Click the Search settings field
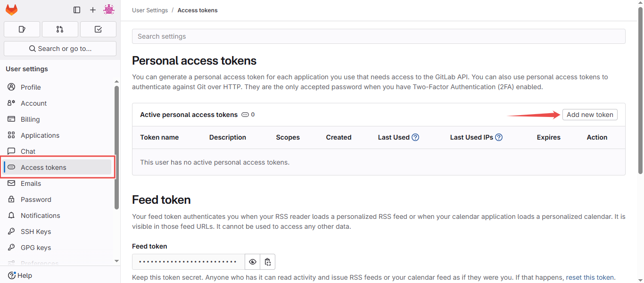The width and height of the screenshot is (644, 283). tap(378, 36)
